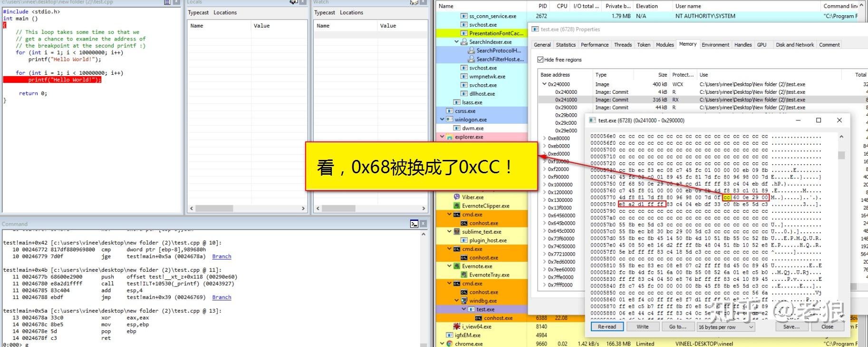
Task: Open the Disk and Network tab
Action: click(x=795, y=45)
